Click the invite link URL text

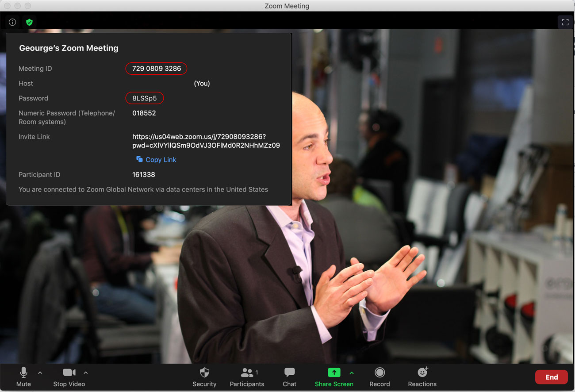206,141
